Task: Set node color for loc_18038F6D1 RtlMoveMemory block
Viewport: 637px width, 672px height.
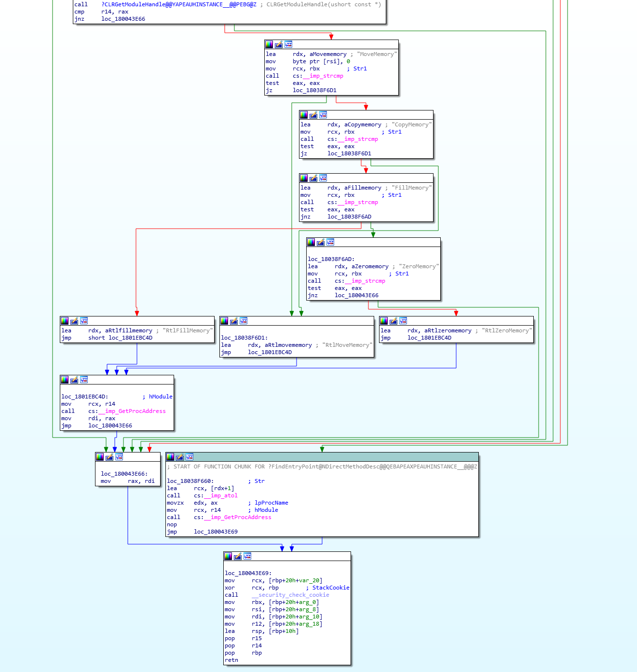Action: [224, 321]
